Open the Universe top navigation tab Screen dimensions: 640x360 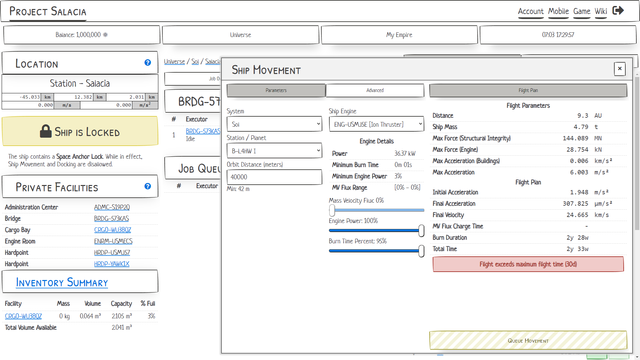pyautogui.click(x=240, y=35)
